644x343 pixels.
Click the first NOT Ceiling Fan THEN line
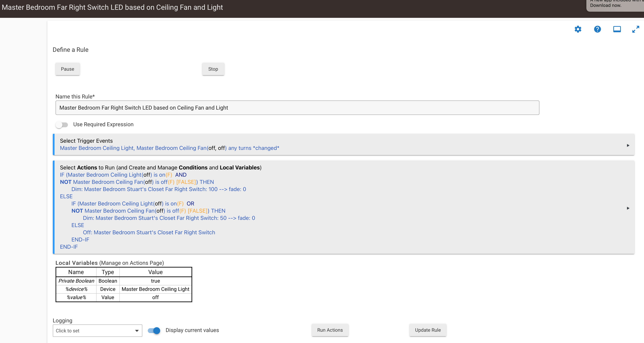tap(137, 182)
